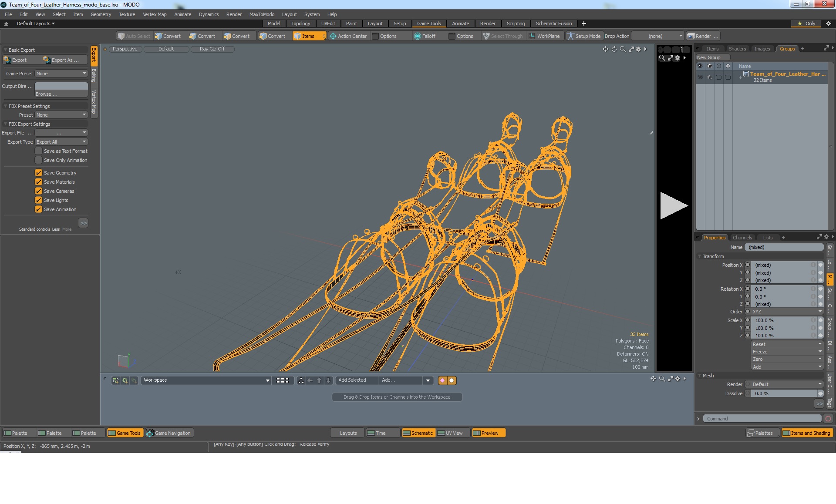Click the Game Navigation button

[169, 433]
